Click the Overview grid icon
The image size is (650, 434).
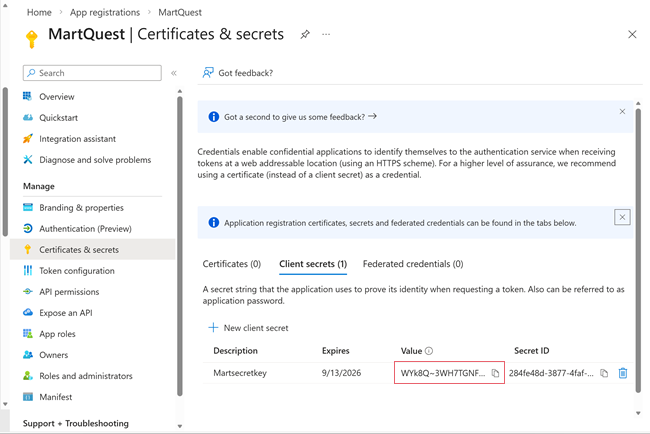27,96
